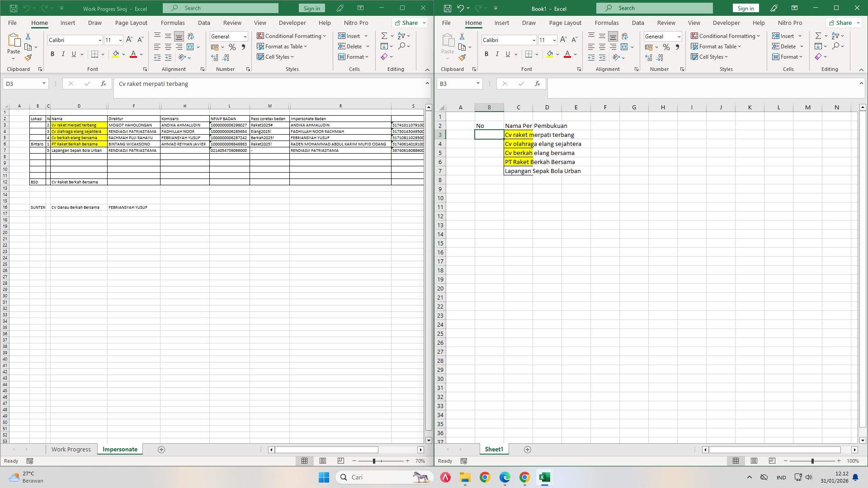Click the New Sheet plus button beside Sheet1

click(x=527, y=449)
